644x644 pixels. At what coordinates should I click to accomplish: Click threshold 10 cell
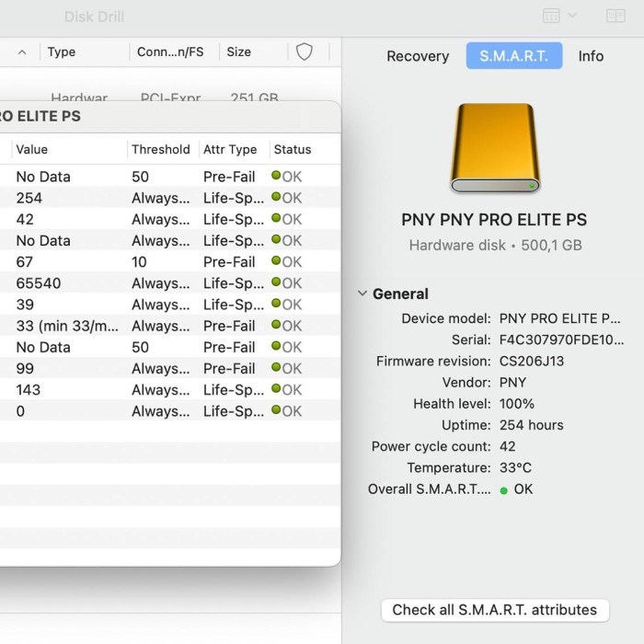click(139, 262)
